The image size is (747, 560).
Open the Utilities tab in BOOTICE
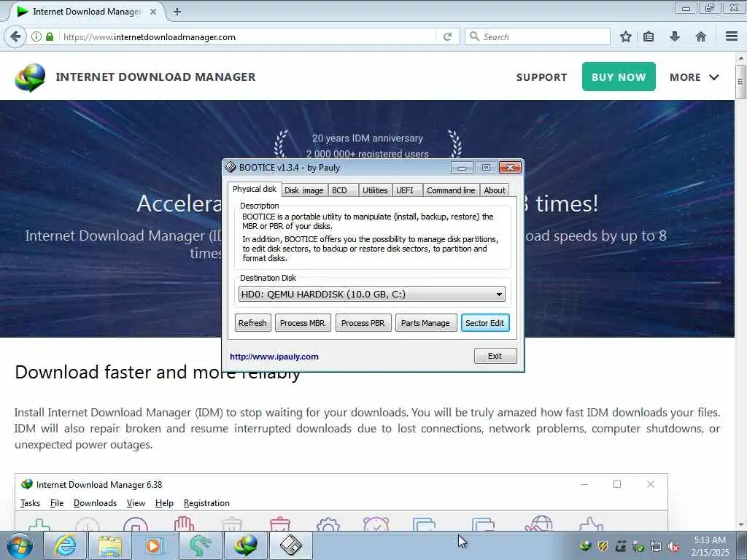[375, 190]
